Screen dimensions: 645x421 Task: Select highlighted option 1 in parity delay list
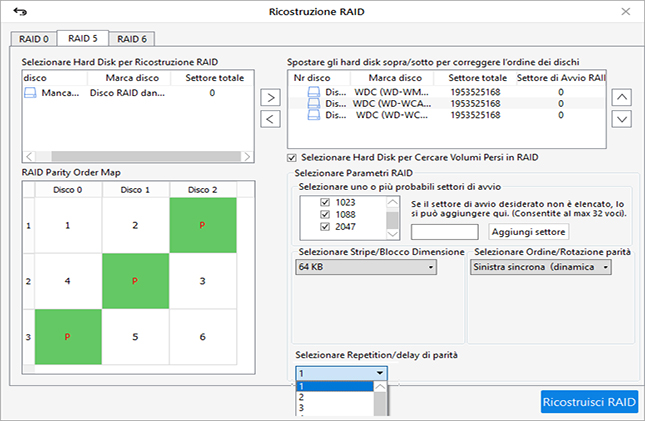point(334,386)
